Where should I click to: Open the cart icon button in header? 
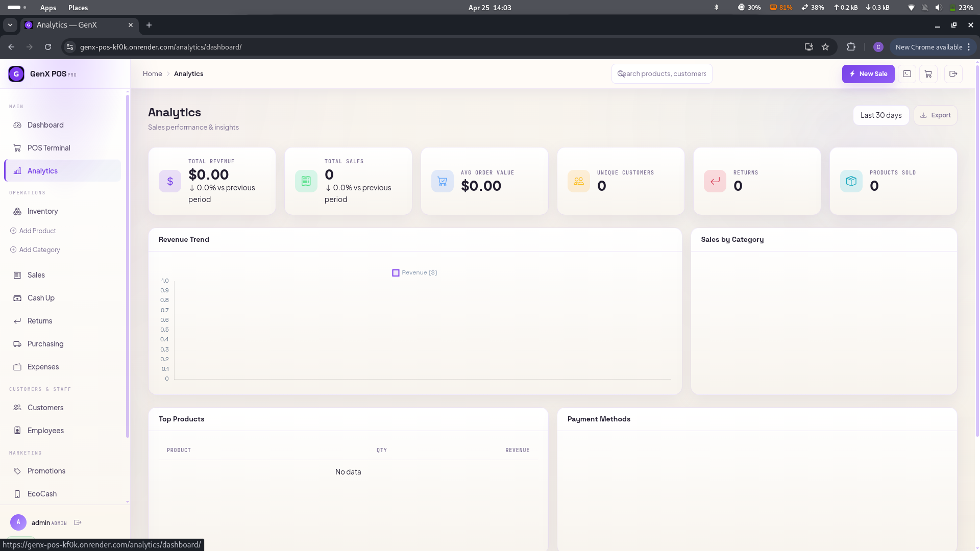click(928, 74)
